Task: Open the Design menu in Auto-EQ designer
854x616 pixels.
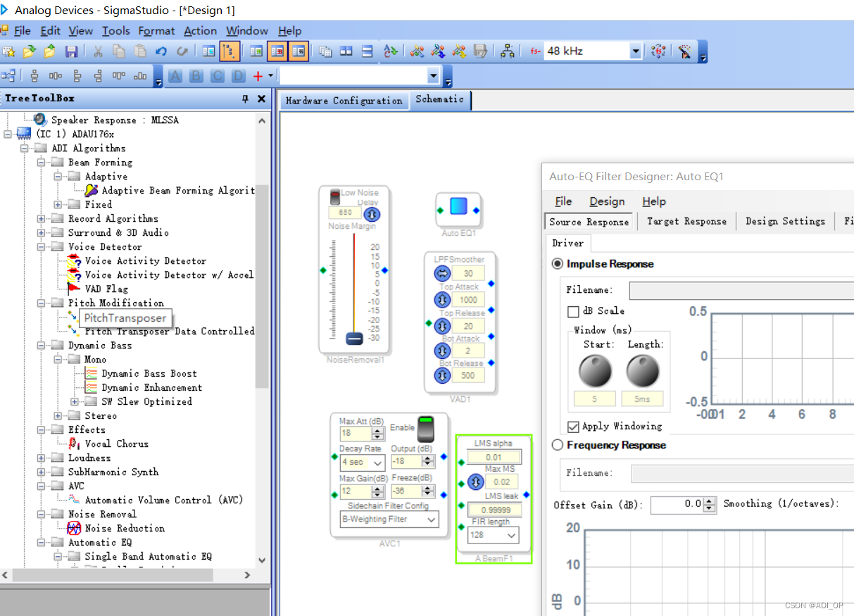Action: tap(606, 201)
